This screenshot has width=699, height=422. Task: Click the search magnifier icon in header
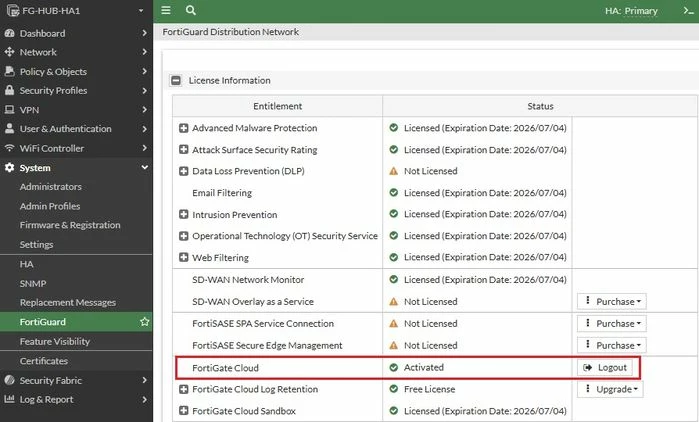click(191, 10)
